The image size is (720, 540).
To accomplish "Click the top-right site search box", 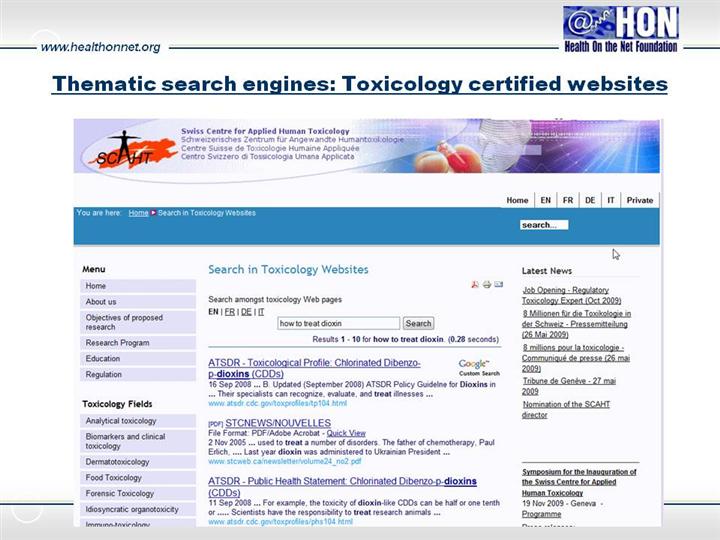I will coord(544,225).
